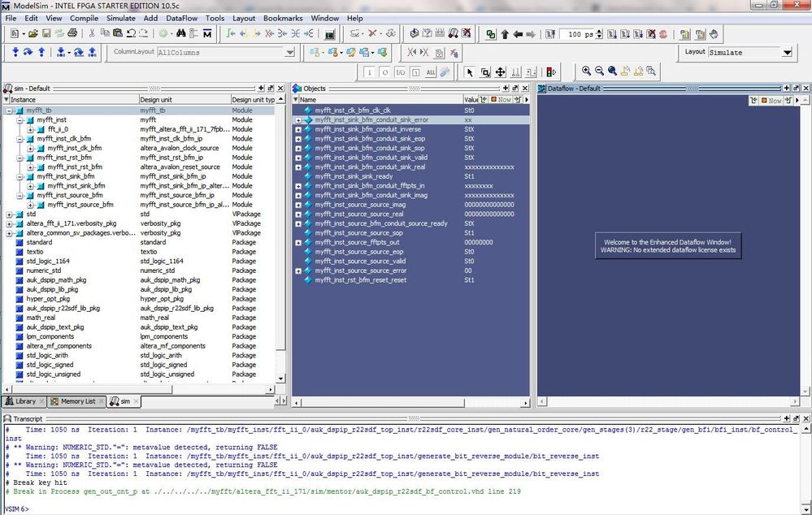The width and height of the screenshot is (812, 515).
Task: Toggle the Now button in Objects panel
Action: click(500, 100)
